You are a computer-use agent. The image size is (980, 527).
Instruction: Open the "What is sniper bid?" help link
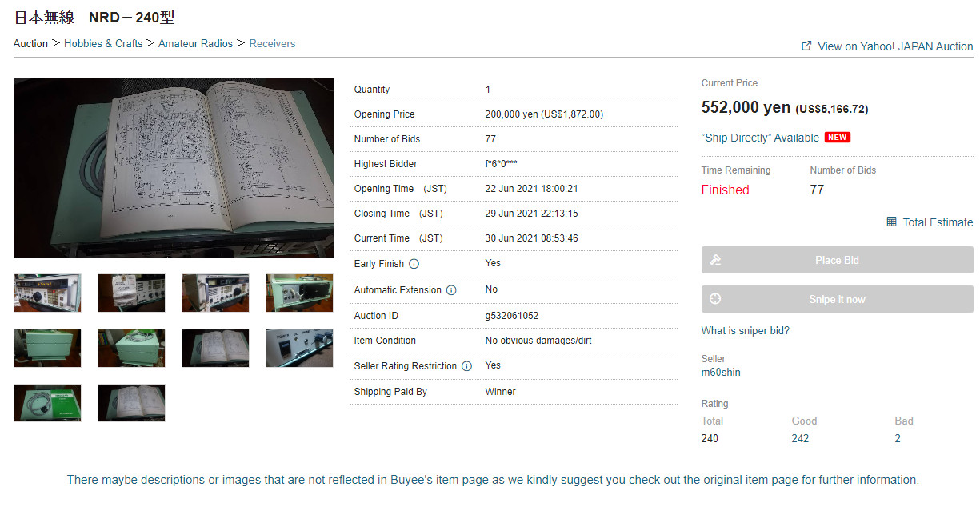click(x=746, y=331)
